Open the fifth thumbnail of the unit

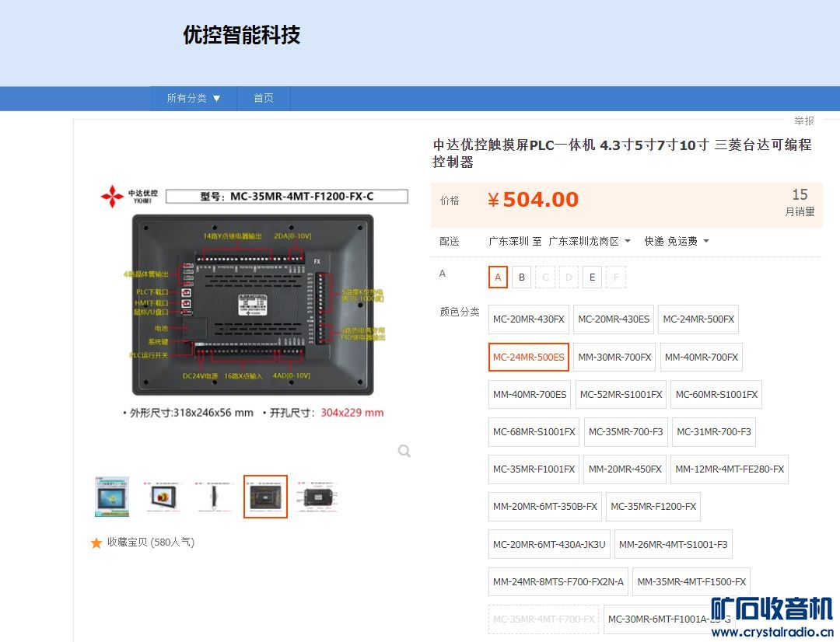coord(317,497)
